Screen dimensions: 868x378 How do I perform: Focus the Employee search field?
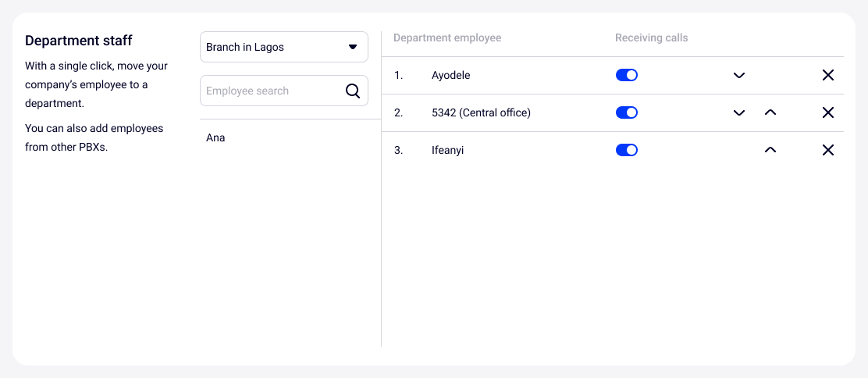coord(269,91)
